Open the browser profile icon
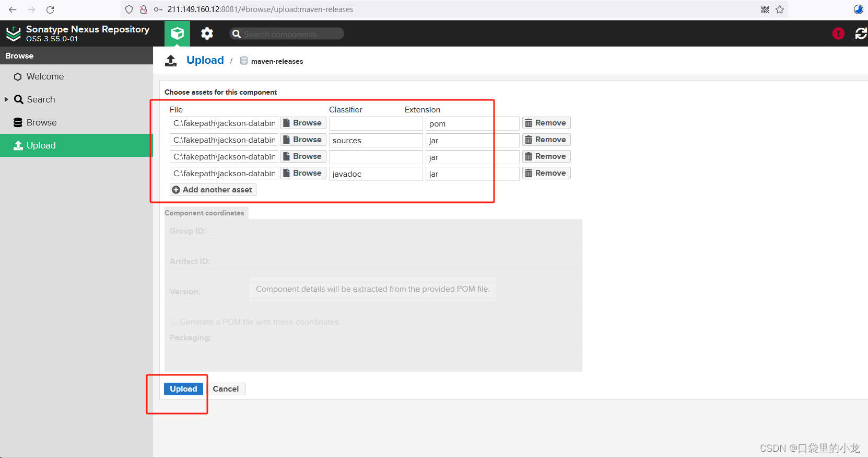The width and height of the screenshot is (868, 458). [859, 9]
